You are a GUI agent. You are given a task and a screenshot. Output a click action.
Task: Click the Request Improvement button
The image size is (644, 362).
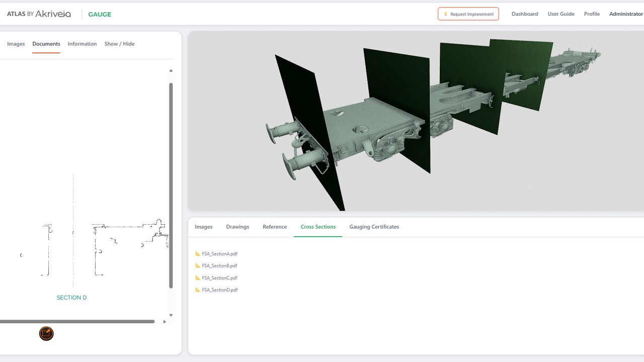[468, 14]
